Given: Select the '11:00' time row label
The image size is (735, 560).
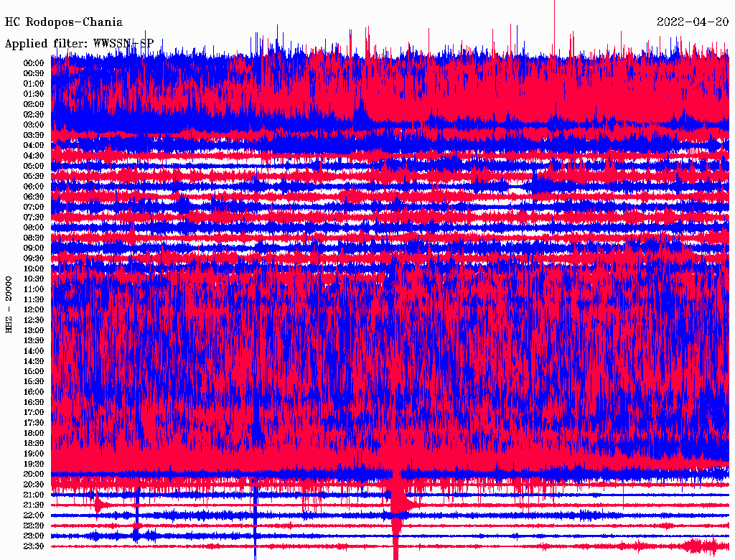Looking at the screenshot, I should pyautogui.click(x=34, y=289).
